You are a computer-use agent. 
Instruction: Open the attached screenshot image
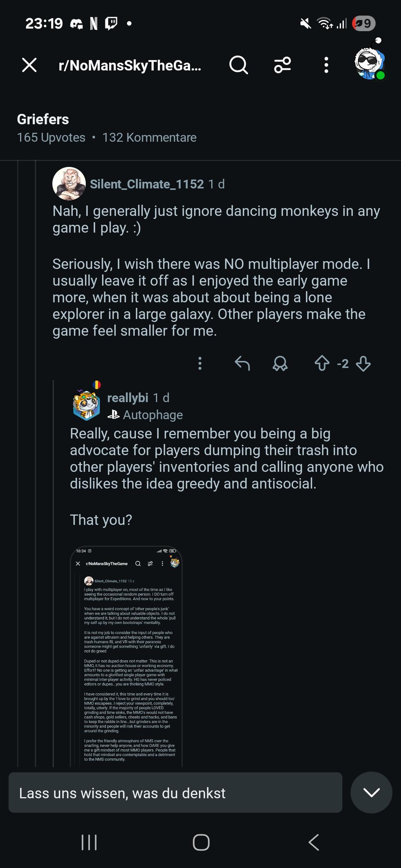pos(126,657)
